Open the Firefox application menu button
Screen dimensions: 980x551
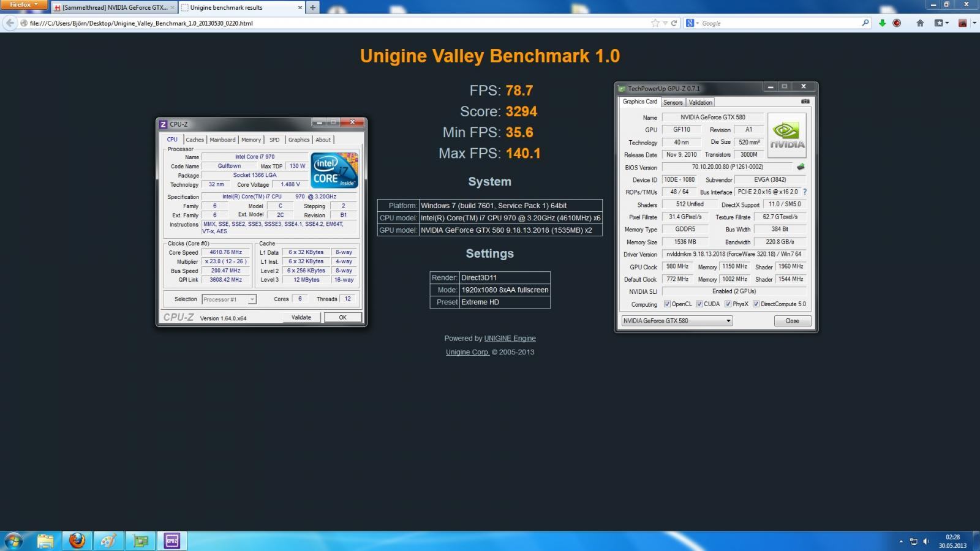pyautogui.click(x=24, y=5)
